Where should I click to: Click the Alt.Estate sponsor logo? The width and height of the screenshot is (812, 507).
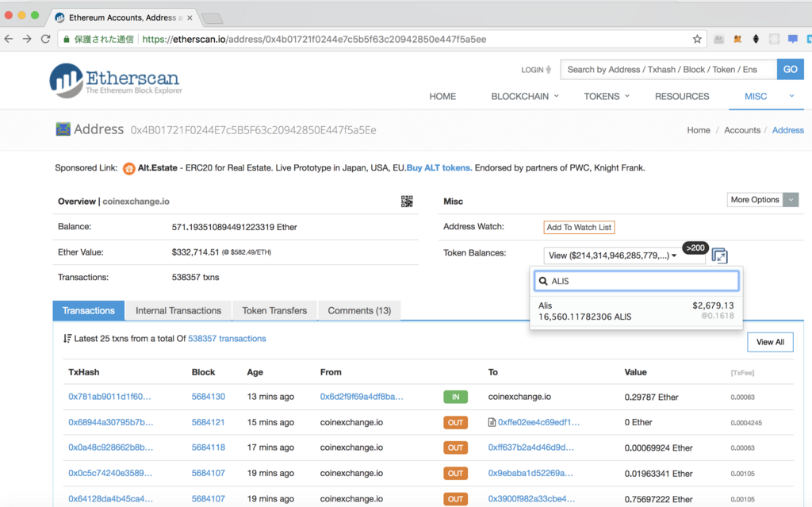(129, 168)
